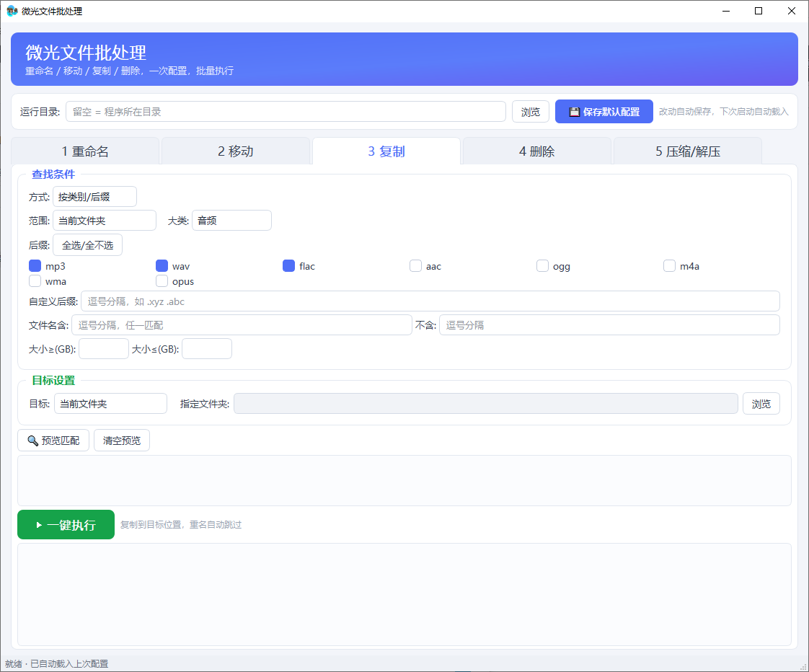Viewport: 809px width, 672px height.
Task: Switch to the 1 重命名 tab
Action: pyautogui.click(x=85, y=151)
